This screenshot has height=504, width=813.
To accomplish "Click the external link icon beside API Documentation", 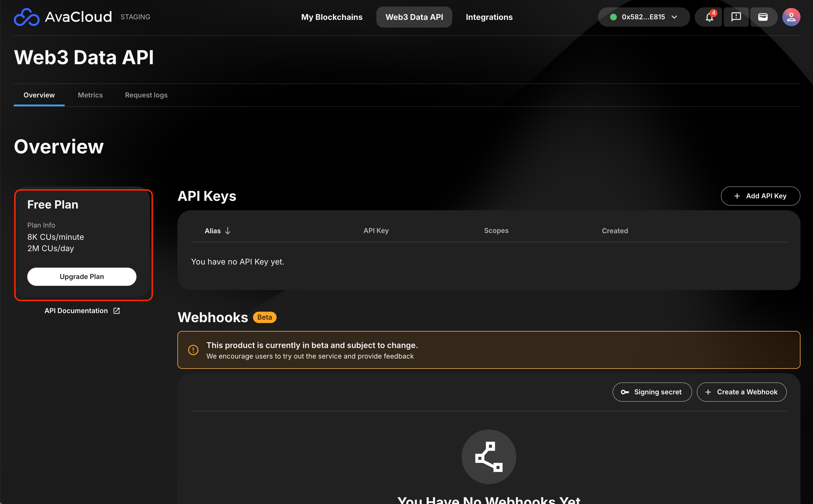I will point(116,310).
